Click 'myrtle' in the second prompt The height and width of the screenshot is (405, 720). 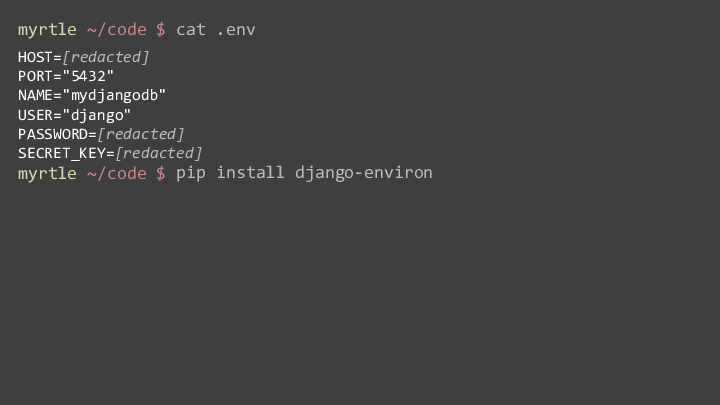pyautogui.click(x=47, y=174)
